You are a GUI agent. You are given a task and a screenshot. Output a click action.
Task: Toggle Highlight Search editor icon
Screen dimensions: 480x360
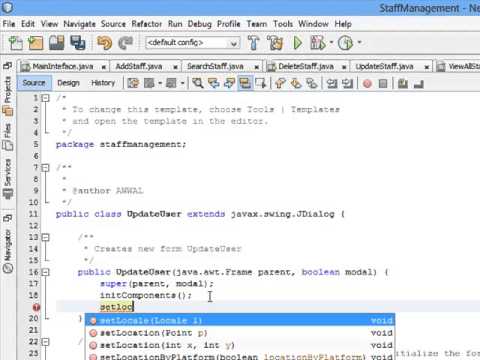click(245, 83)
